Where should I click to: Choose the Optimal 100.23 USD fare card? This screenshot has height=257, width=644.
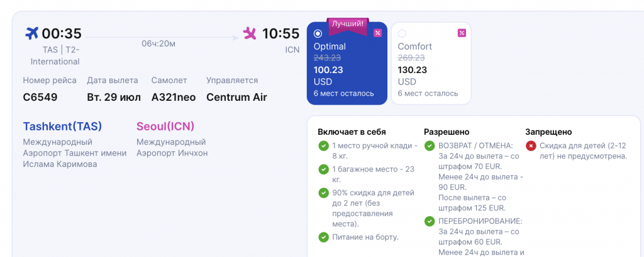tap(347, 64)
